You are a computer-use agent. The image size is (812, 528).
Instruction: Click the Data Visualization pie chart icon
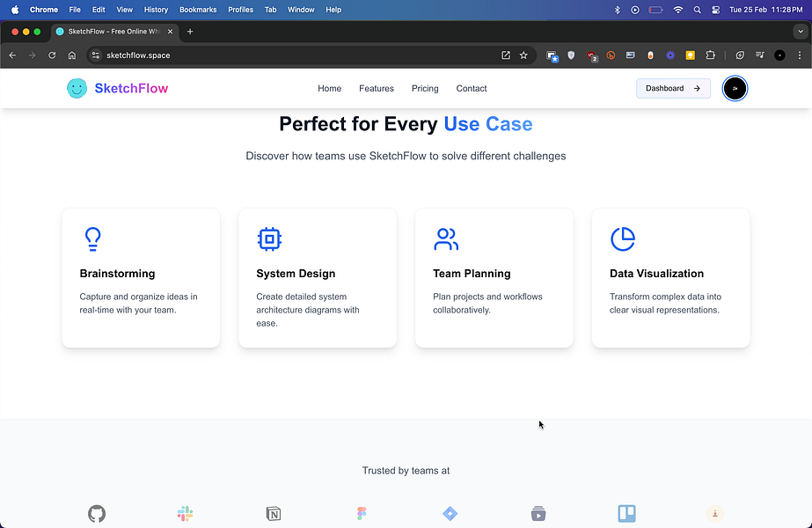click(x=623, y=238)
